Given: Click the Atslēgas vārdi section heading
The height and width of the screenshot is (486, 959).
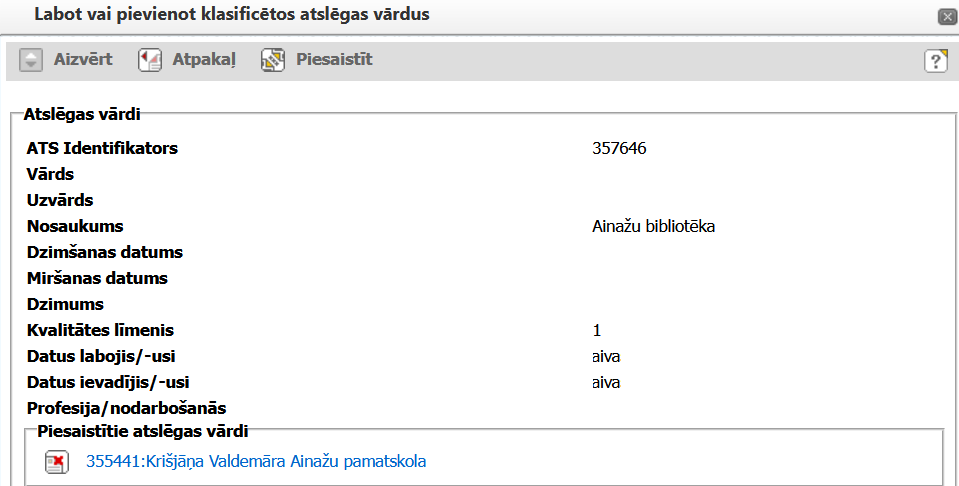Looking at the screenshot, I should (x=81, y=115).
